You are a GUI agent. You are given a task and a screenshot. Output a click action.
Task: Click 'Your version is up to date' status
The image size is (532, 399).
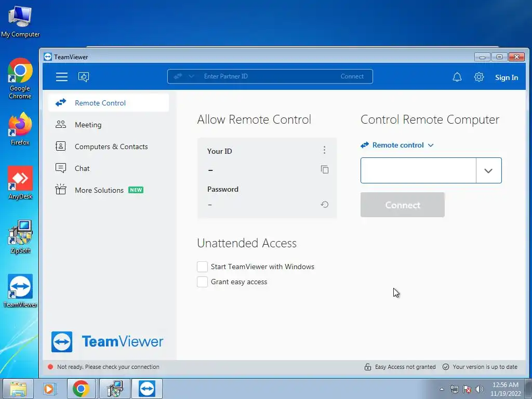[485, 367]
